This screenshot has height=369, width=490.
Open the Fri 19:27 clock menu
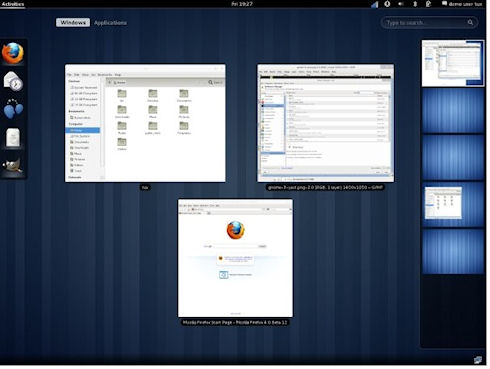click(242, 4)
